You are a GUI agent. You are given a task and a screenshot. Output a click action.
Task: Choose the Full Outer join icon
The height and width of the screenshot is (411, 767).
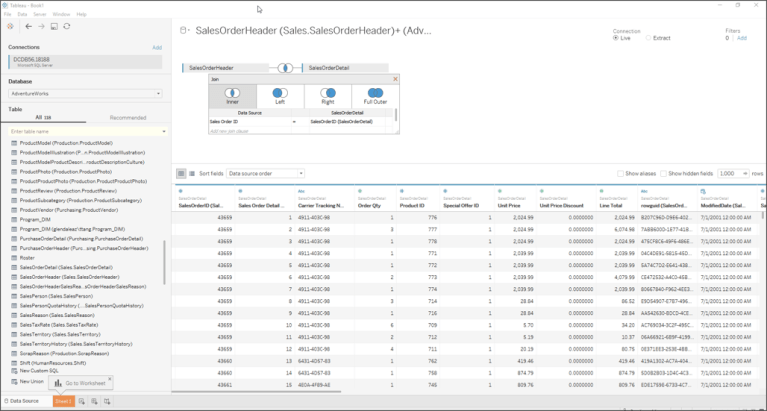click(x=374, y=93)
